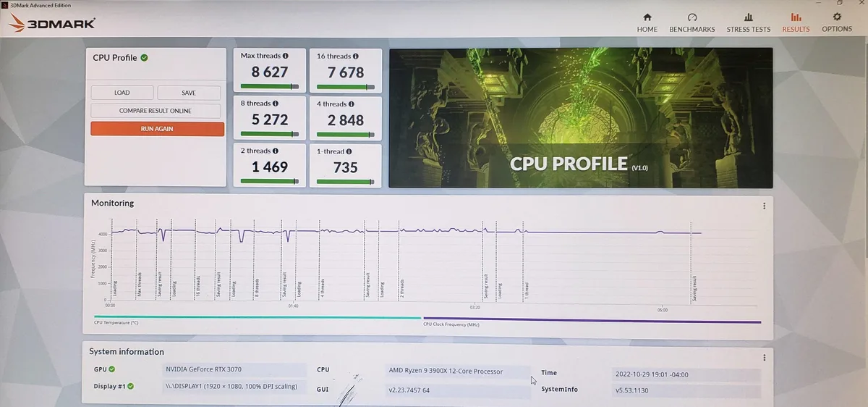Image resolution: width=868 pixels, height=407 pixels.
Task: Click the 2 threads info icon
Action: pos(277,151)
